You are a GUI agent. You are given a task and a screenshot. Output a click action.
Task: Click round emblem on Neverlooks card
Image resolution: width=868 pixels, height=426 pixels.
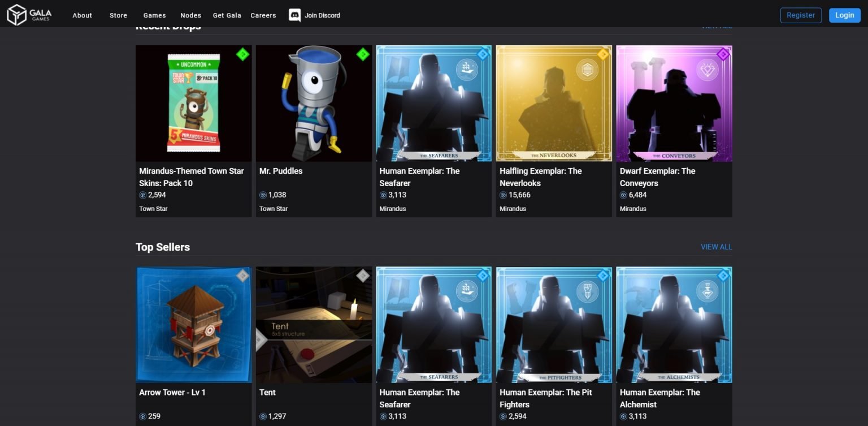coord(587,70)
